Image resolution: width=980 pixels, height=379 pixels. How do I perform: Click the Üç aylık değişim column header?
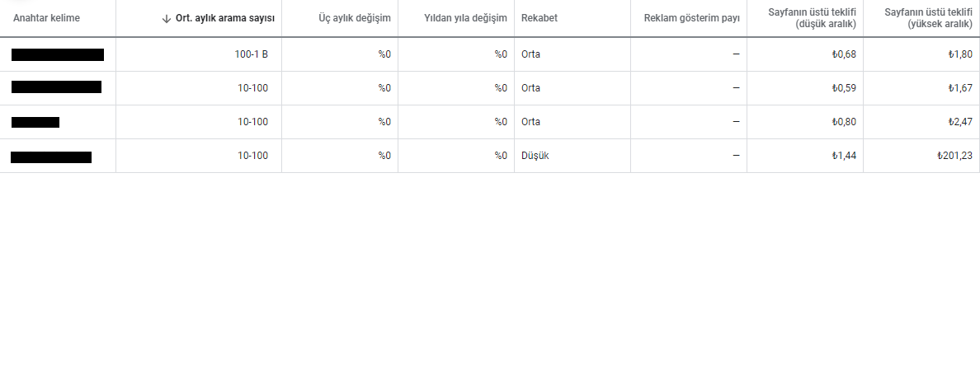point(355,18)
